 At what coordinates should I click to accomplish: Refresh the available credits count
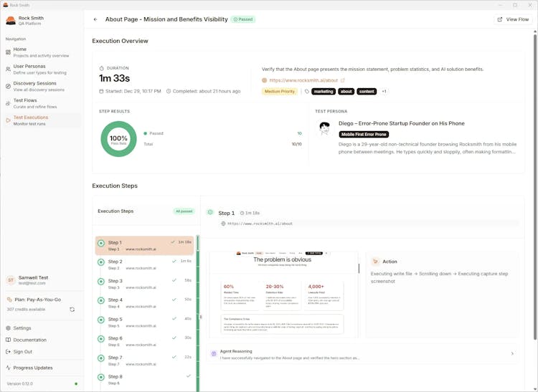coord(72,310)
